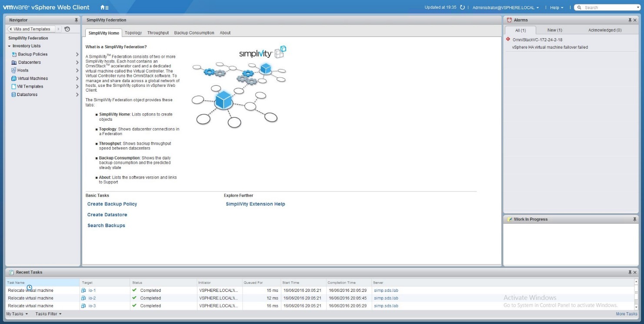Select the SimpliVity Home tab
644x324 pixels.
[x=103, y=33]
